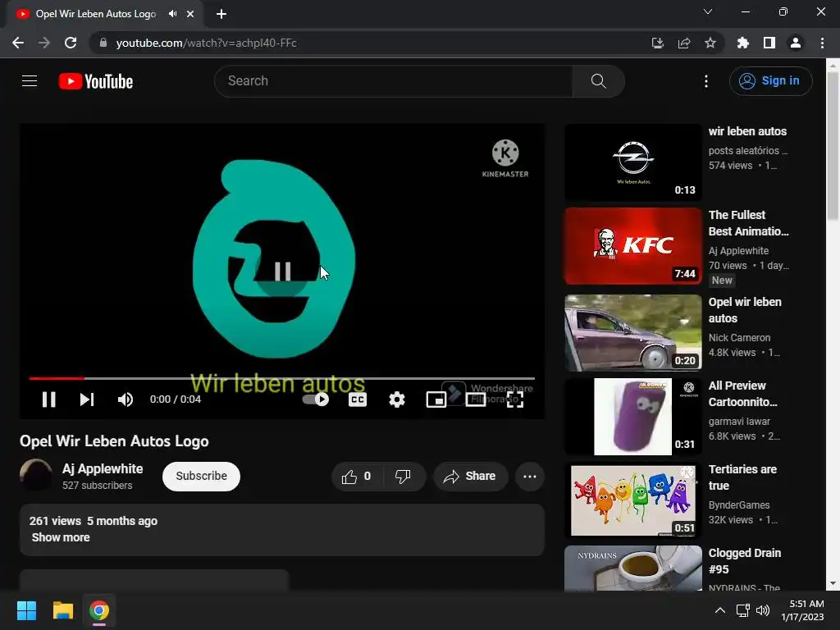Viewport: 840px width, 630px height.
Task: Switch to theater mode
Action: (x=476, y=399)
